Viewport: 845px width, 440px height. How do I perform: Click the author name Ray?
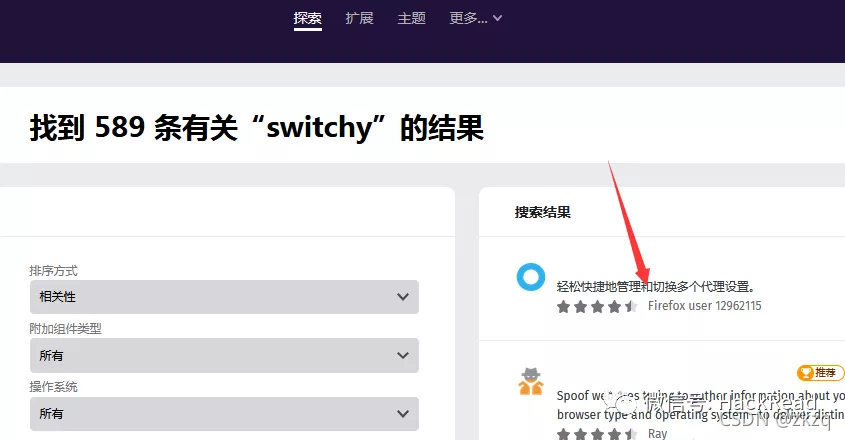[657, 434]
